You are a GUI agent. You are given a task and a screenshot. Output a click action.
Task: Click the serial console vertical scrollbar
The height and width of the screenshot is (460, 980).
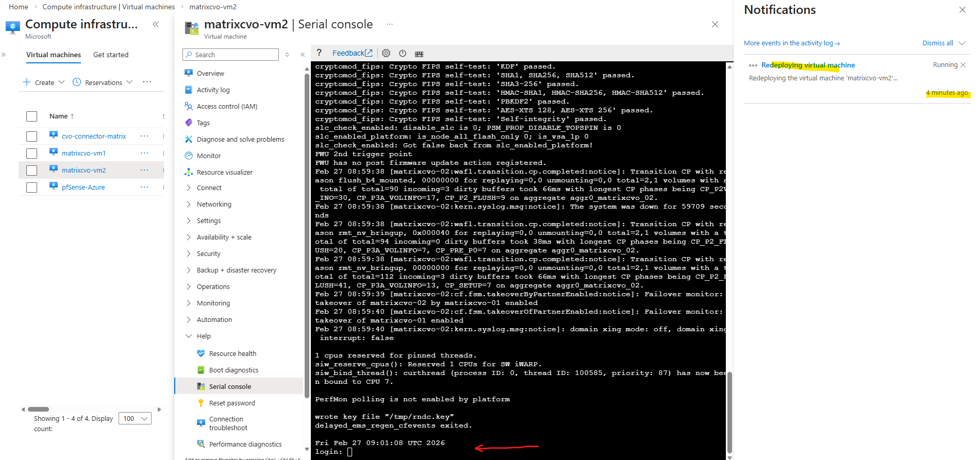(x=729, y=412)
